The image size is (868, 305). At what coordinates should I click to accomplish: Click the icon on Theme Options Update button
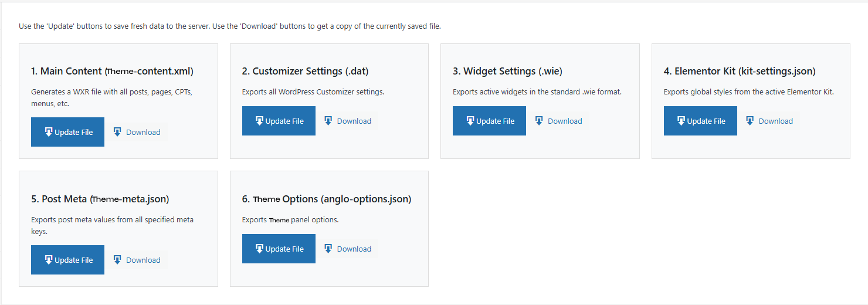[x=259, y=249]
